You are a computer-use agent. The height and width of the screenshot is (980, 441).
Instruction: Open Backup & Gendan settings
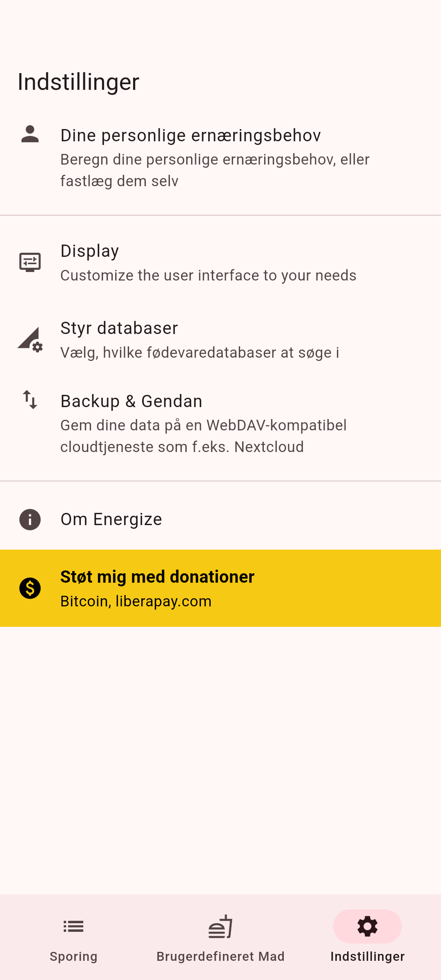point(131,401)
